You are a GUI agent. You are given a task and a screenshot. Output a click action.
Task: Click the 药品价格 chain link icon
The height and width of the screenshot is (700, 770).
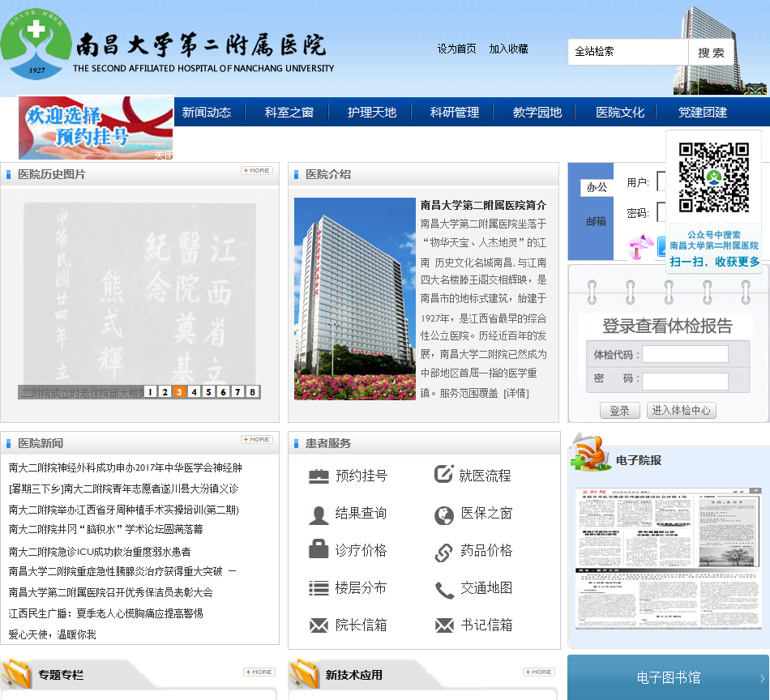443,553
